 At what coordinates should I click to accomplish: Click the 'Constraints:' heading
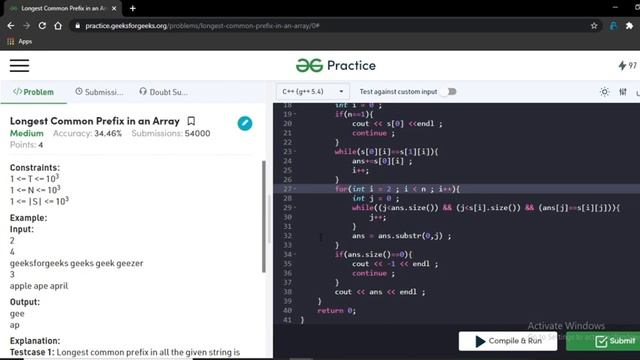tap(35, 168)
